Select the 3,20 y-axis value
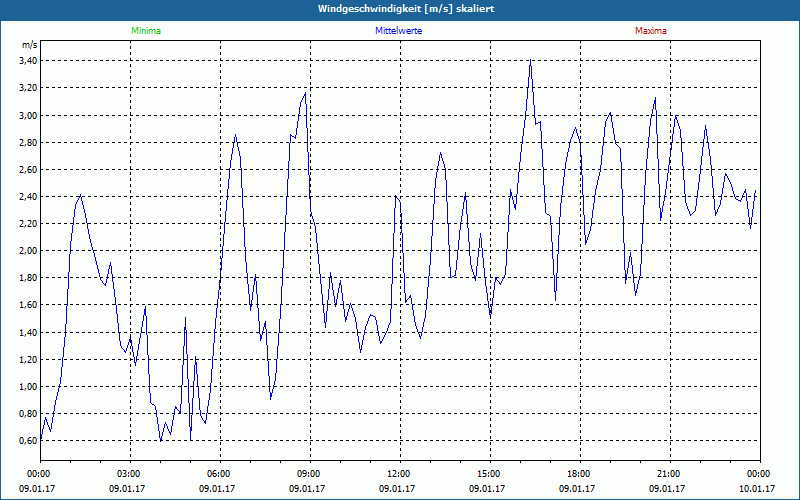The image size is (800, 500). click(x=29, y=88)
